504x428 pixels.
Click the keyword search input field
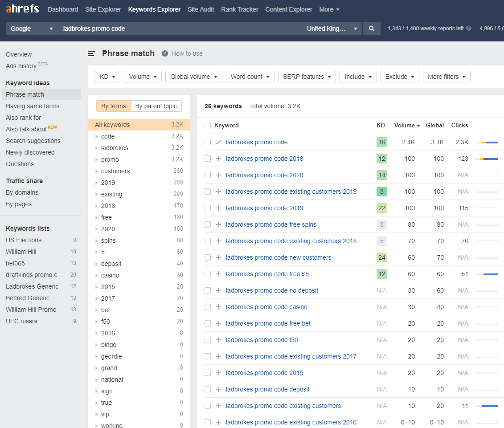coord(180,29)
